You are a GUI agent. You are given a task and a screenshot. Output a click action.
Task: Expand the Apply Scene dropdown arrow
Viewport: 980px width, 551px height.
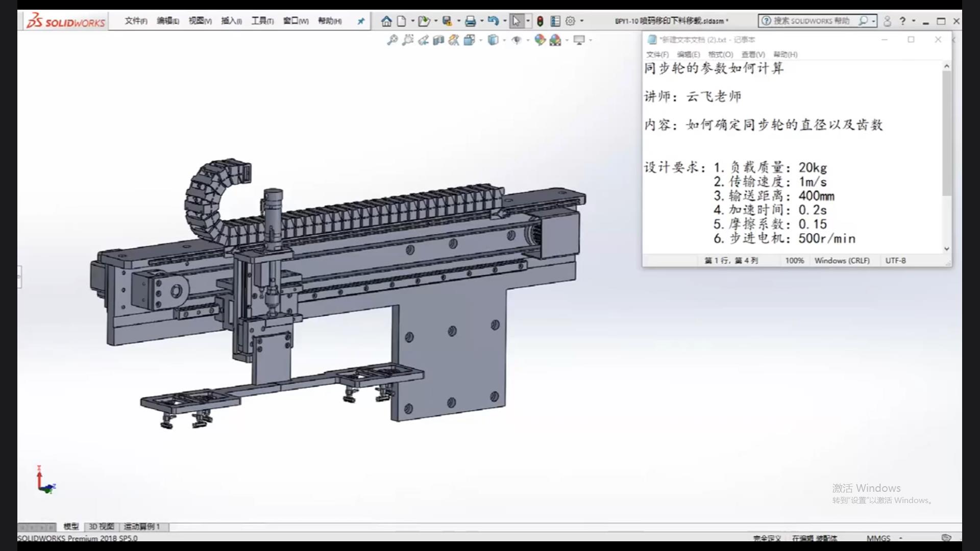[567, 40]
